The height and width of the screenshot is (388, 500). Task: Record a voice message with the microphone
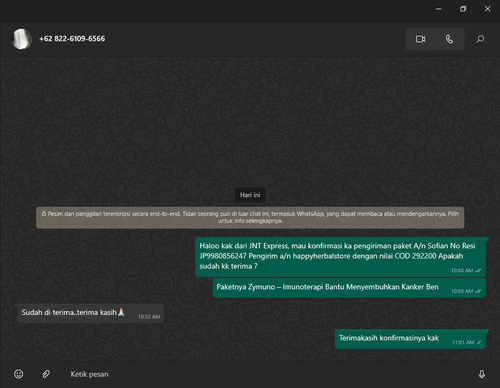pos(482,374)
